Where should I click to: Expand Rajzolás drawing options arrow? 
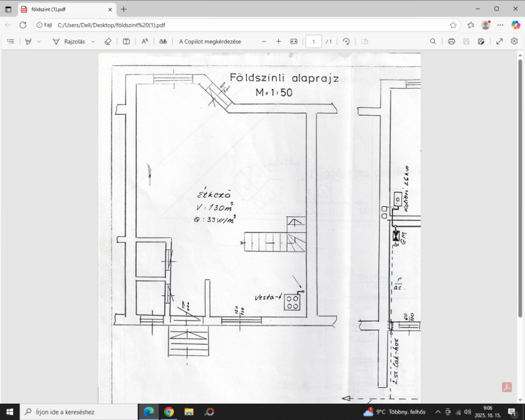pyautogui.click(x=93, y=42)
